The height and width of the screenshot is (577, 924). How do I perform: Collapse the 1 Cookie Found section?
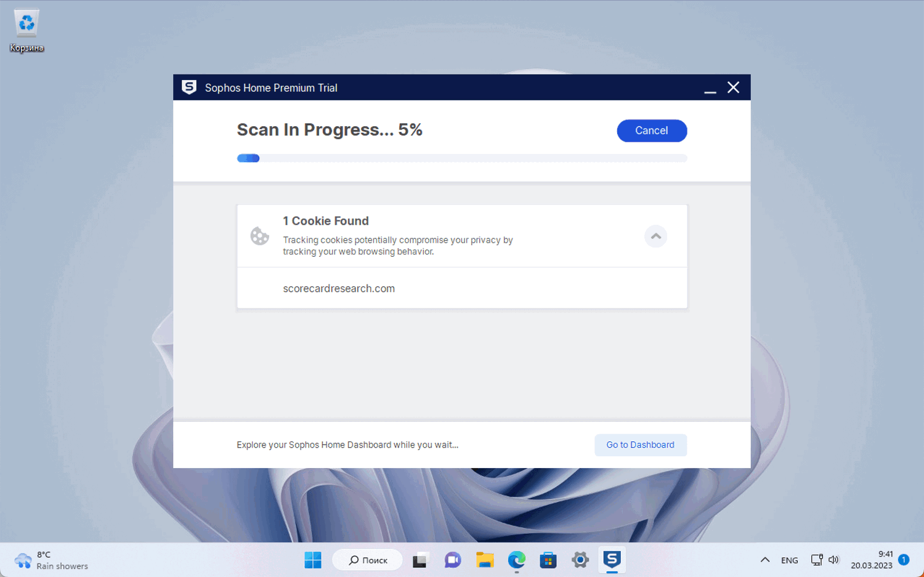point(656,236)
